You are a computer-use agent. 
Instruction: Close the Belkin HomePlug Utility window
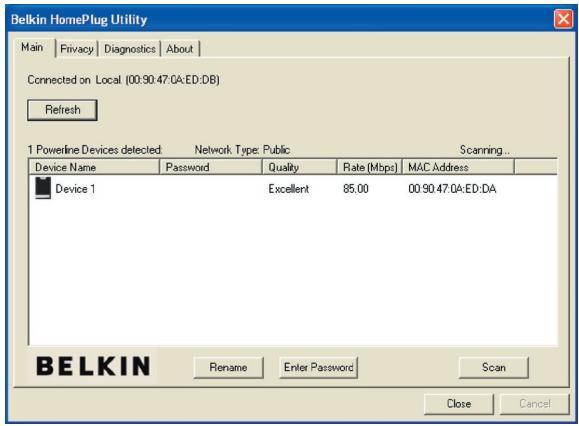pyautogui.click(x=563, y=19)
